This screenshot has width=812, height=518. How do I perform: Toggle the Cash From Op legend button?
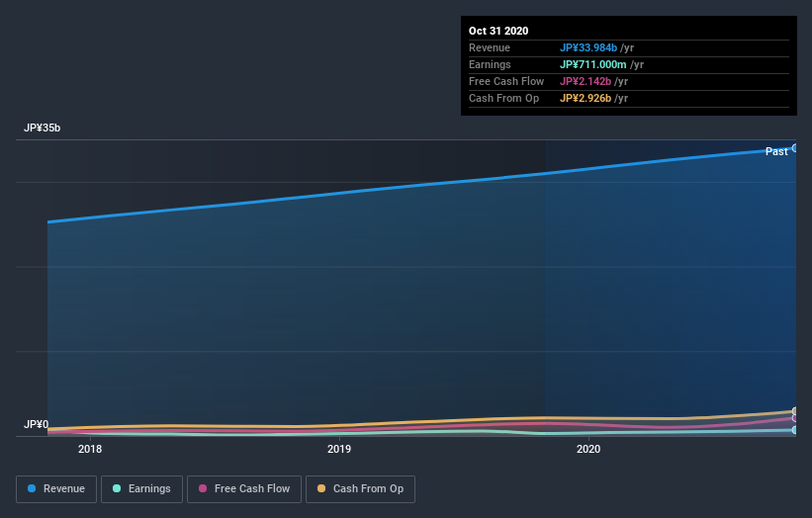pos(360,489)
